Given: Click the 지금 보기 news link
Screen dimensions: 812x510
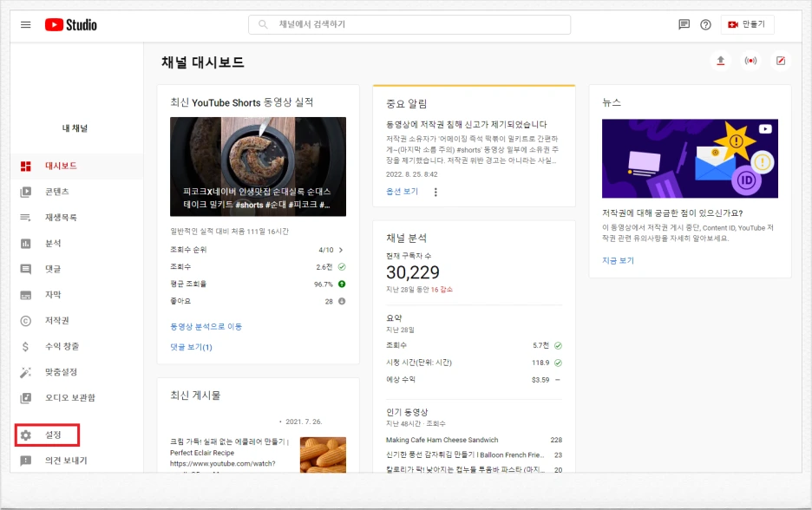Looking at the screenshot, I should tap(618, 260).
